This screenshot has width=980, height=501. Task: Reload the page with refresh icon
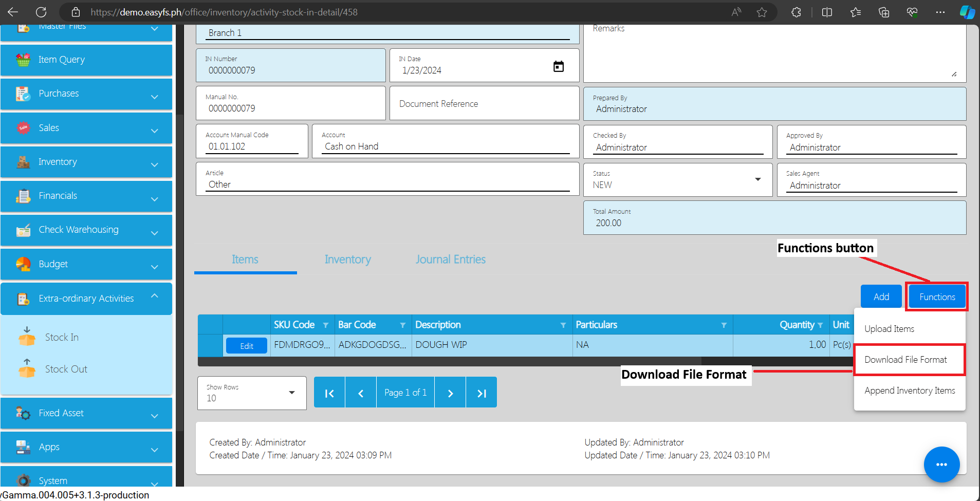pos(41,12)
